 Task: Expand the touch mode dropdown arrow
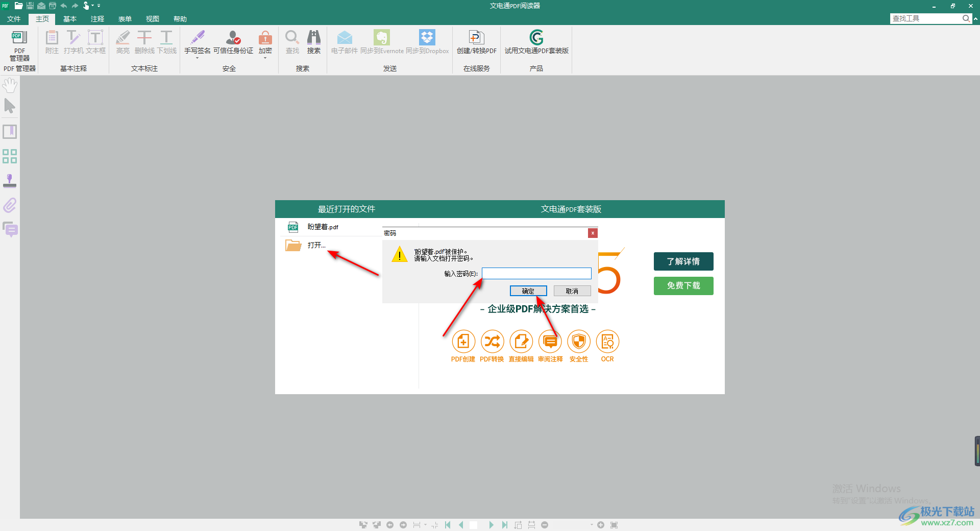point(93,6)
